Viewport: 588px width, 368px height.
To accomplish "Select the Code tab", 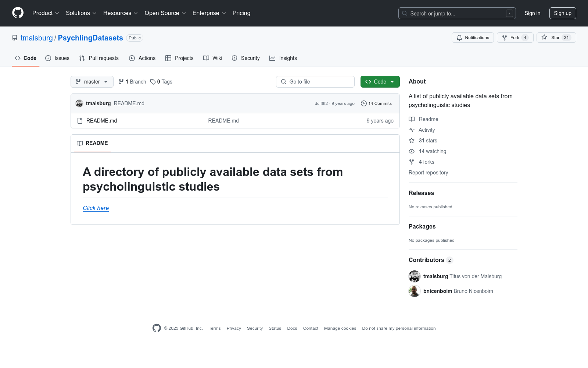I will [x=26, y=58].
